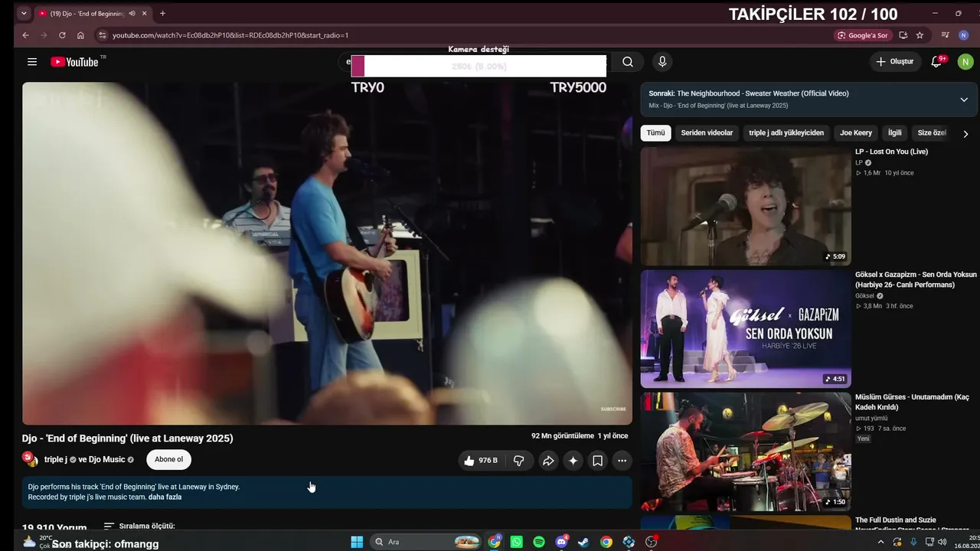Mute the tab via its speaker icon

(132, 13)
